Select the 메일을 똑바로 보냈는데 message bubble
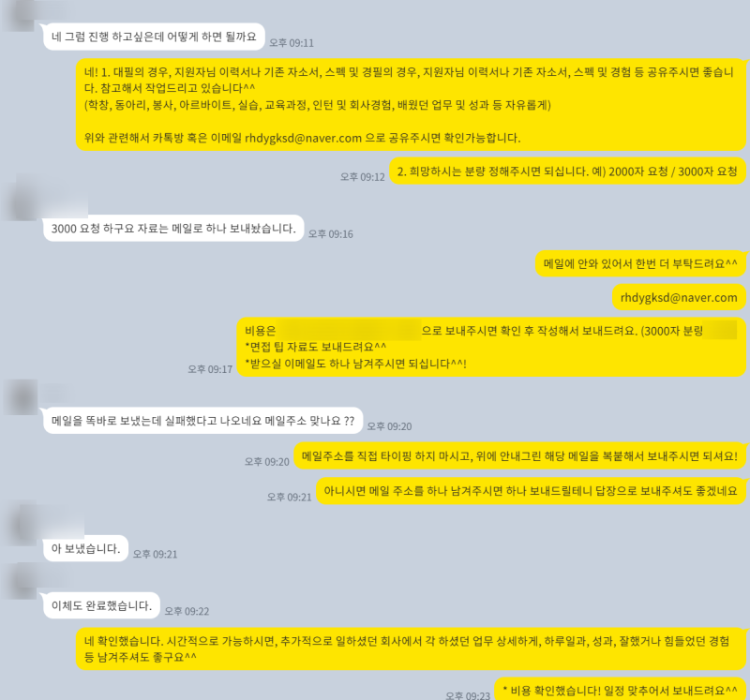 tap(202, 421)
